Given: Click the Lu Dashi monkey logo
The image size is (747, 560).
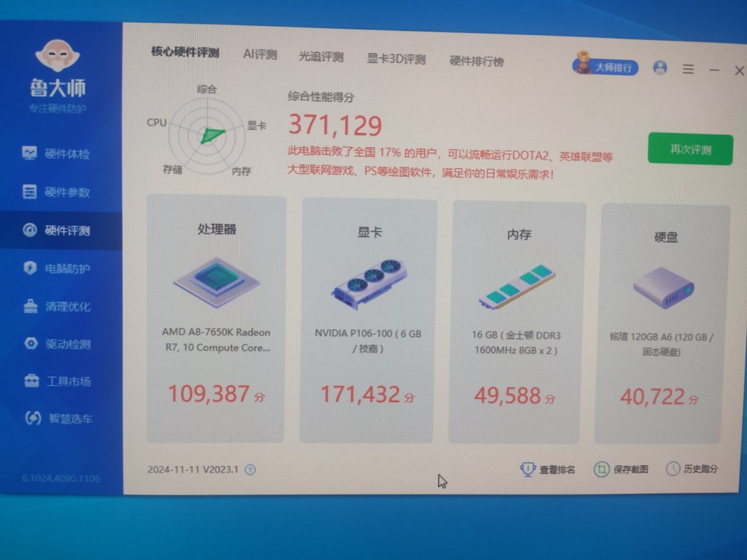Looking at the screenshot, I should coord(57,56).
